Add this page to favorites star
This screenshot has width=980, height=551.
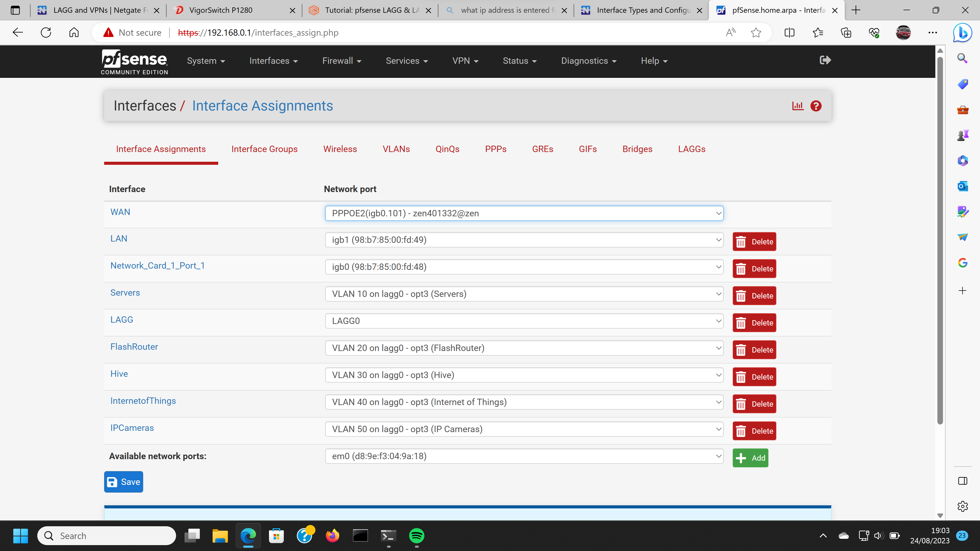pyautogui.click(x=756, y=33)
